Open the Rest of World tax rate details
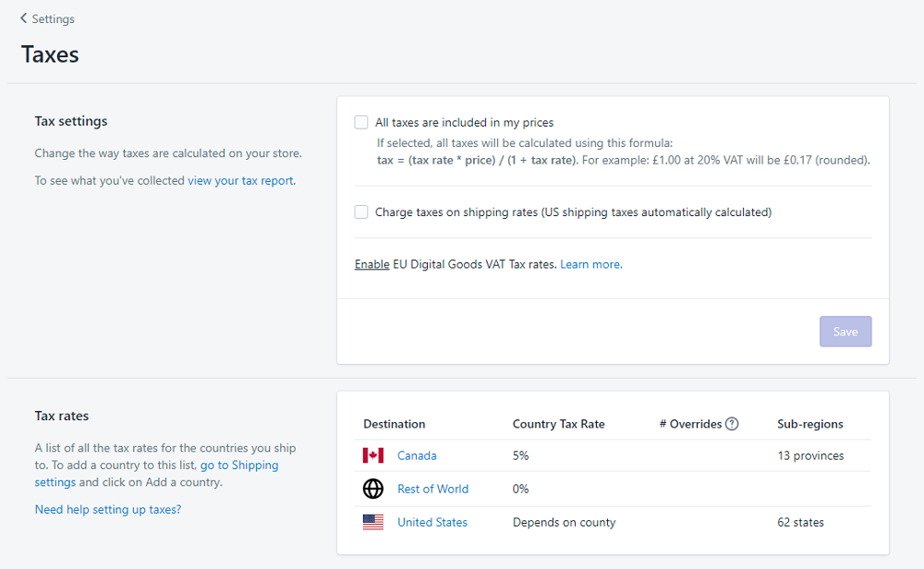924x569 pixels. (x=432, y=489)
